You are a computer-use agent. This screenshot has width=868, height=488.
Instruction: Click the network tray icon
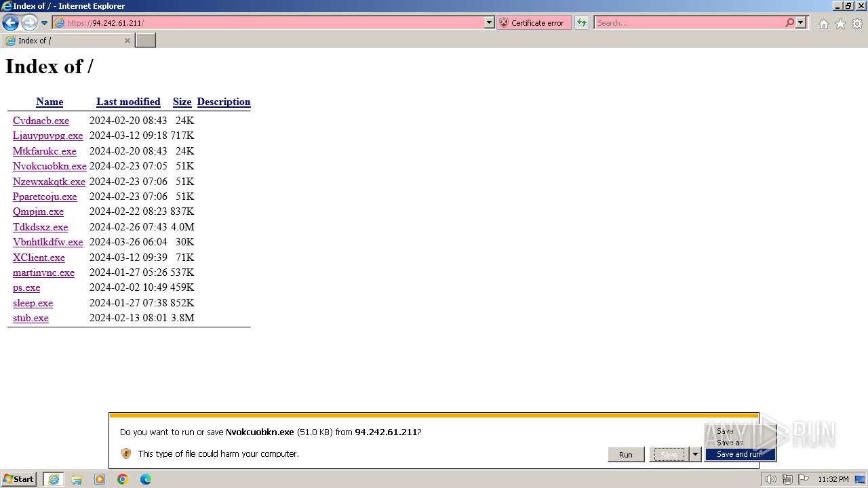coord(787,479)
